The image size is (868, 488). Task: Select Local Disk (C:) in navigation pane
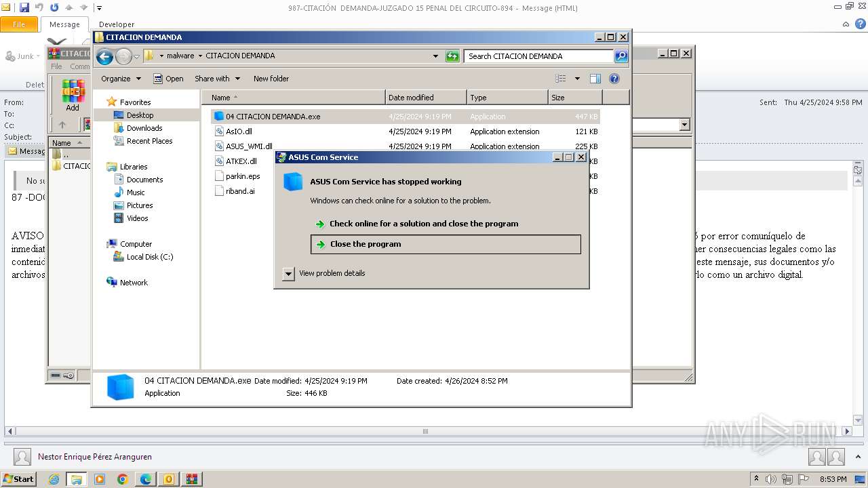coord(149,257)
